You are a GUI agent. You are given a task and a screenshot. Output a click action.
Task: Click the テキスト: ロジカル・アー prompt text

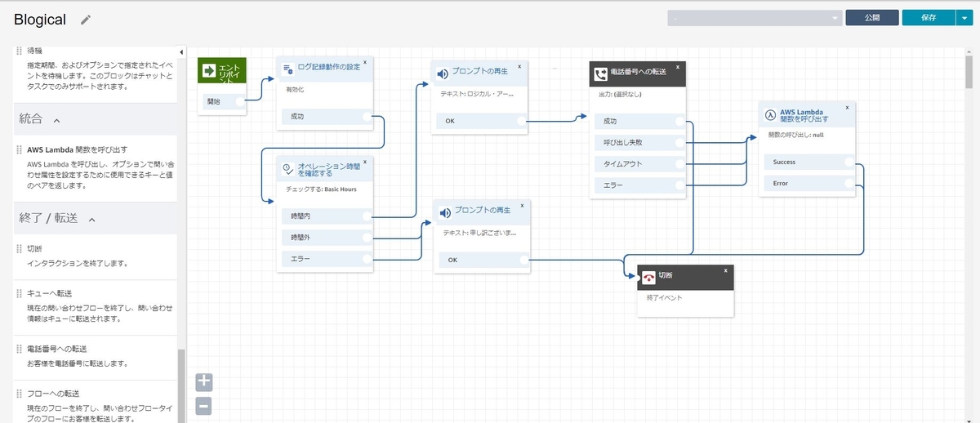478,94
